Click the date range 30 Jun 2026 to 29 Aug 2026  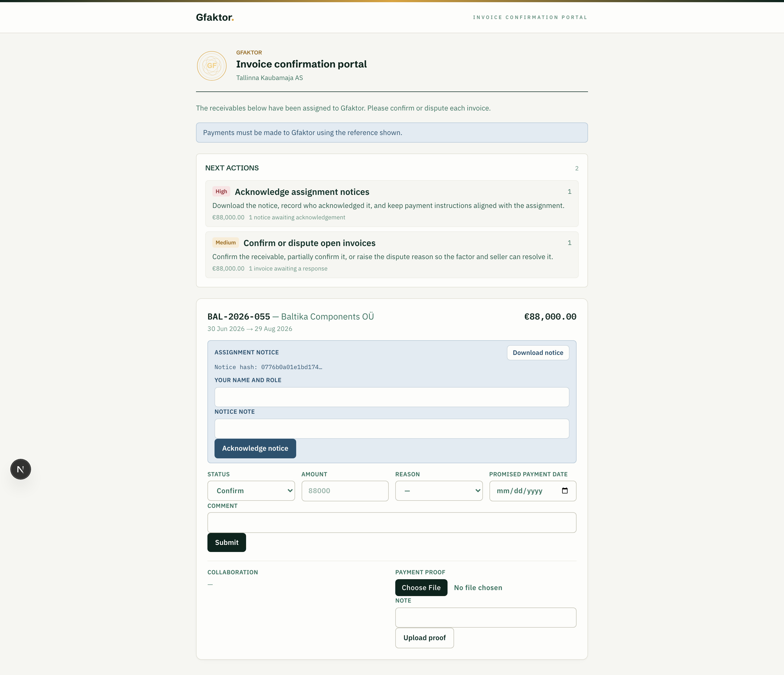(250, 329)
